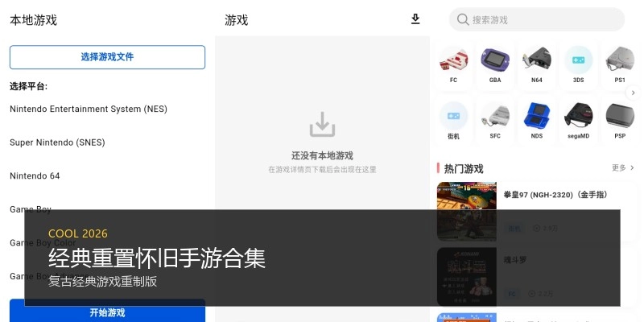
Task: Open 拳皇97 (NGH-2320) game title
Action: [x=555, y=195]
